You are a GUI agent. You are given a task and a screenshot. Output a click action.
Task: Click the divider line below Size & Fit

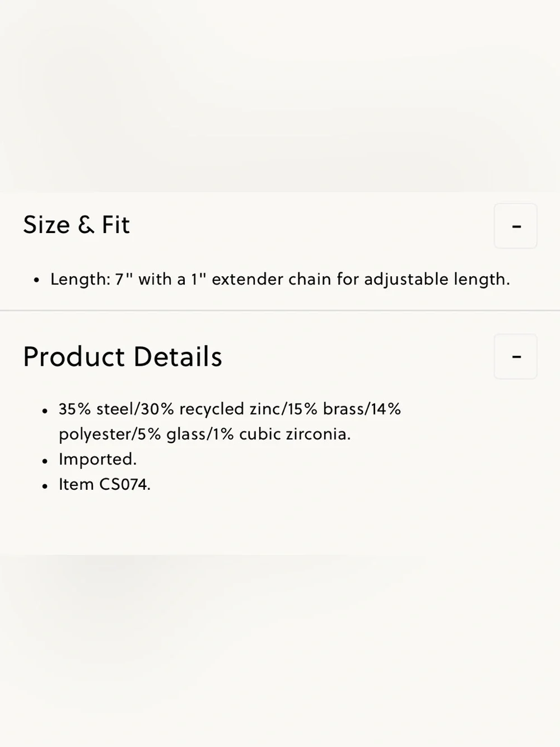tap(280, 310)
